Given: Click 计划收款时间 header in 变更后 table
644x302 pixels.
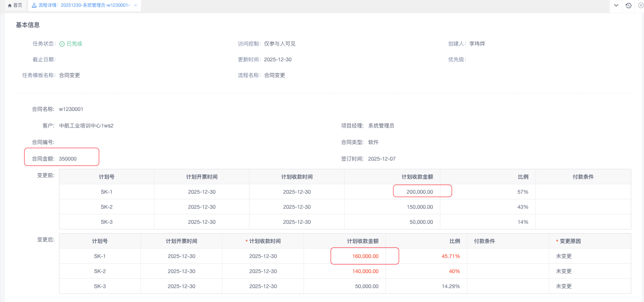Looking at the screenshot, I should pos(265,241).
